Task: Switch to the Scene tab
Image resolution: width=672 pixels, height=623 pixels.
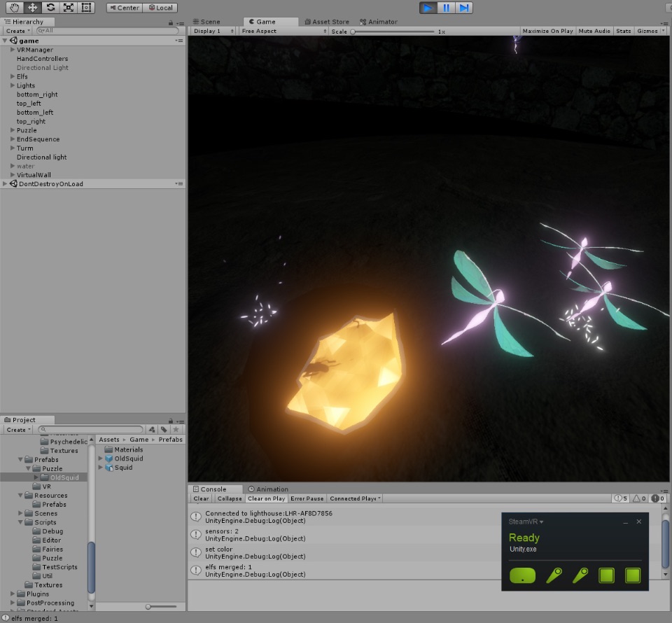Action: point(206,22)
